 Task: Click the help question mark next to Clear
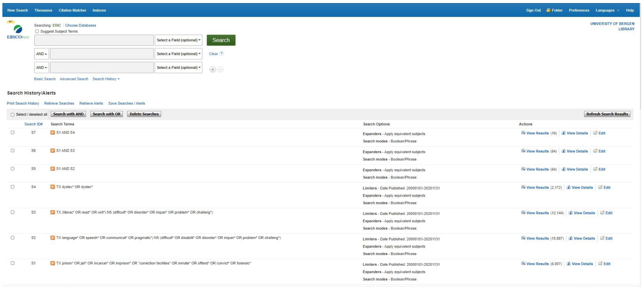pyautogui.click(x=222, y=53)
